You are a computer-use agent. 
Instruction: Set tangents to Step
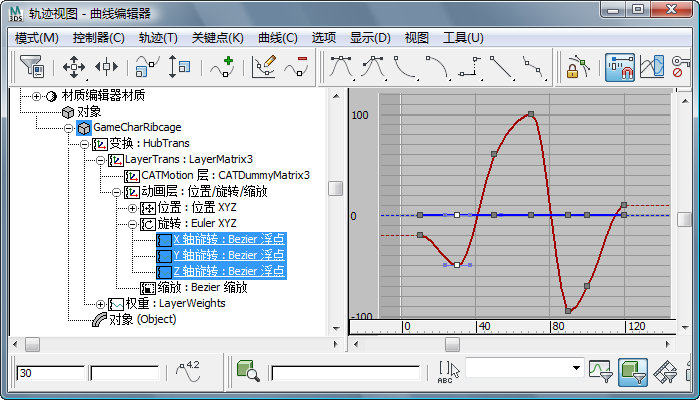470,67
